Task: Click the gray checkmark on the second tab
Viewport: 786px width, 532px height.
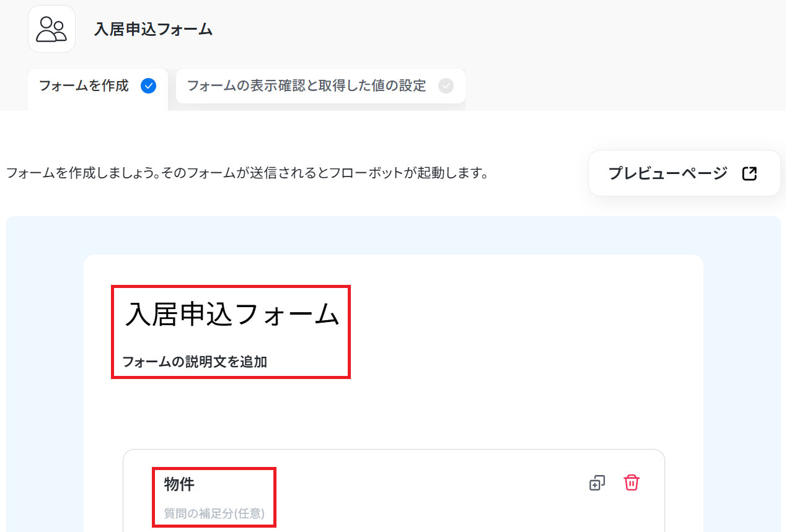Action: click(x=446, y=86)
